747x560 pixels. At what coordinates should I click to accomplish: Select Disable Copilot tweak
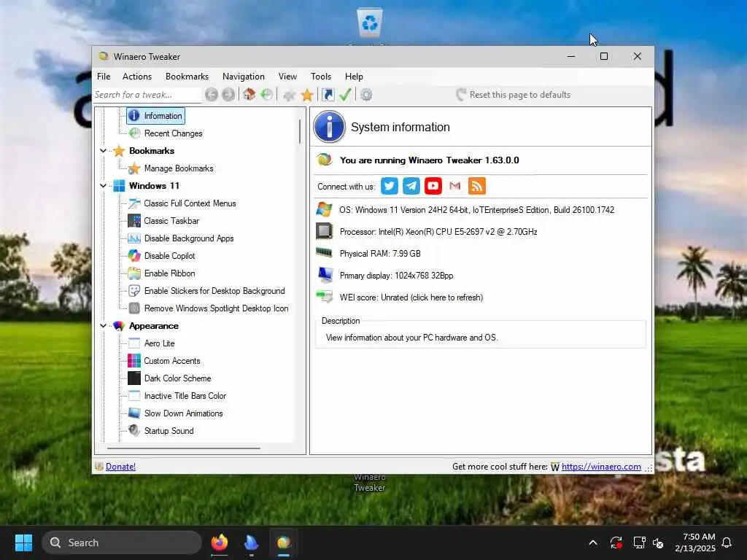point(169,256)
